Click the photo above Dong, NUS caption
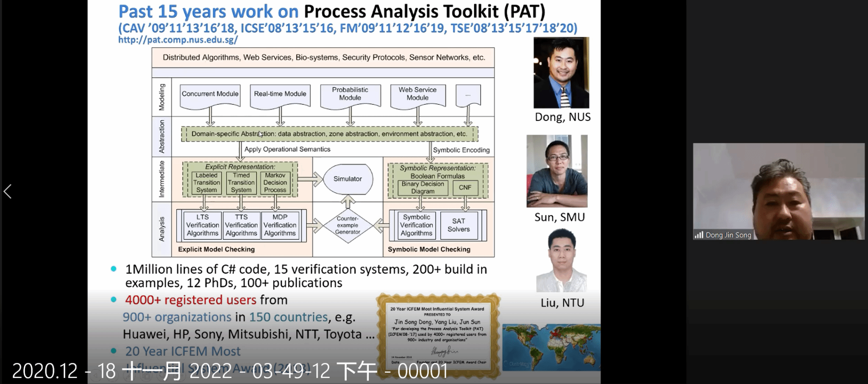The image size is (868, 384). pos(561,73)
